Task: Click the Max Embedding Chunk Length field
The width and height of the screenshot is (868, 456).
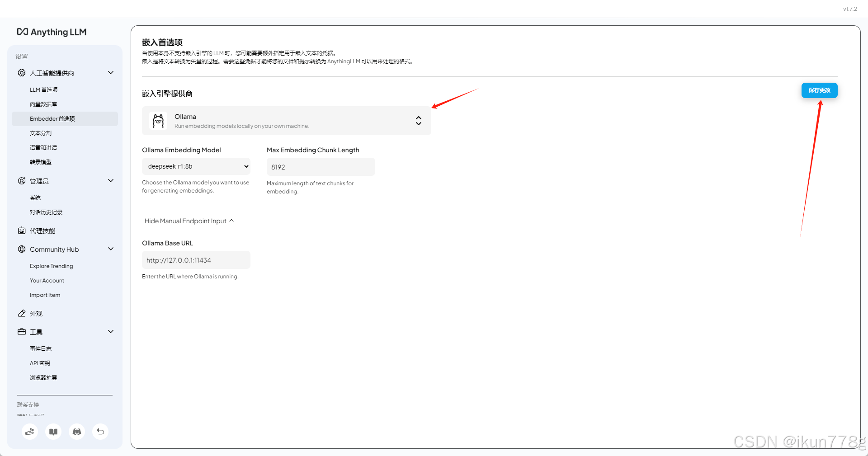Action: point(321,167)
